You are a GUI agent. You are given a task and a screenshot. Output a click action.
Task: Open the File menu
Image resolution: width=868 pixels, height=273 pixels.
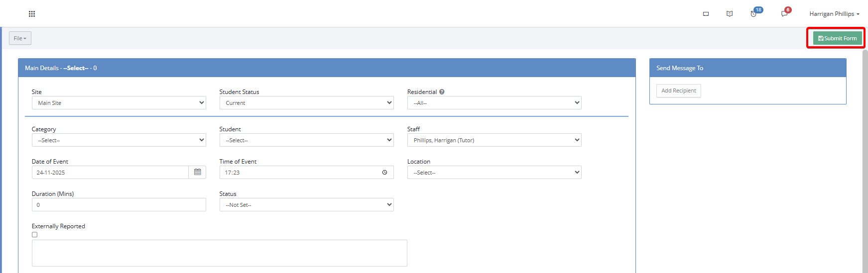click(20, 38)
